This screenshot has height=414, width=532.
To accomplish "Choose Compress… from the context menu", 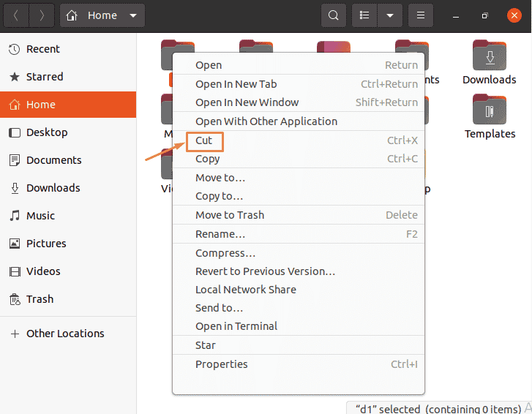I will (299, 253).
